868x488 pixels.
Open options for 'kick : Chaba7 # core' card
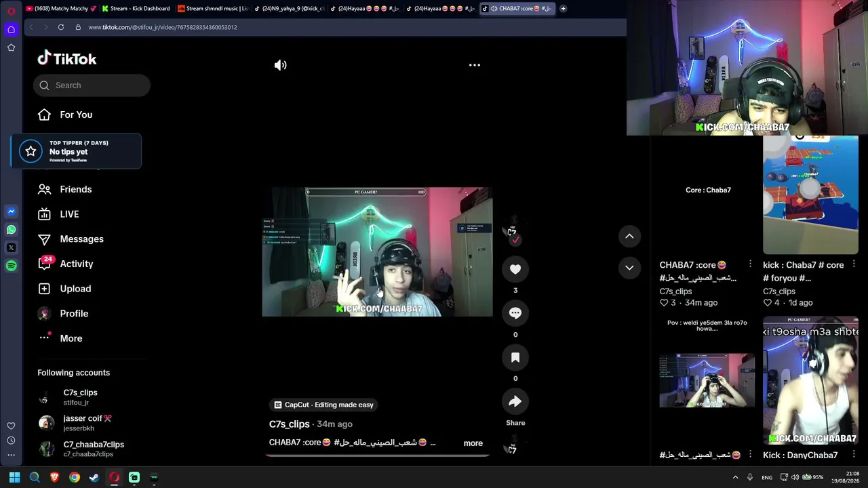point(854,264)
